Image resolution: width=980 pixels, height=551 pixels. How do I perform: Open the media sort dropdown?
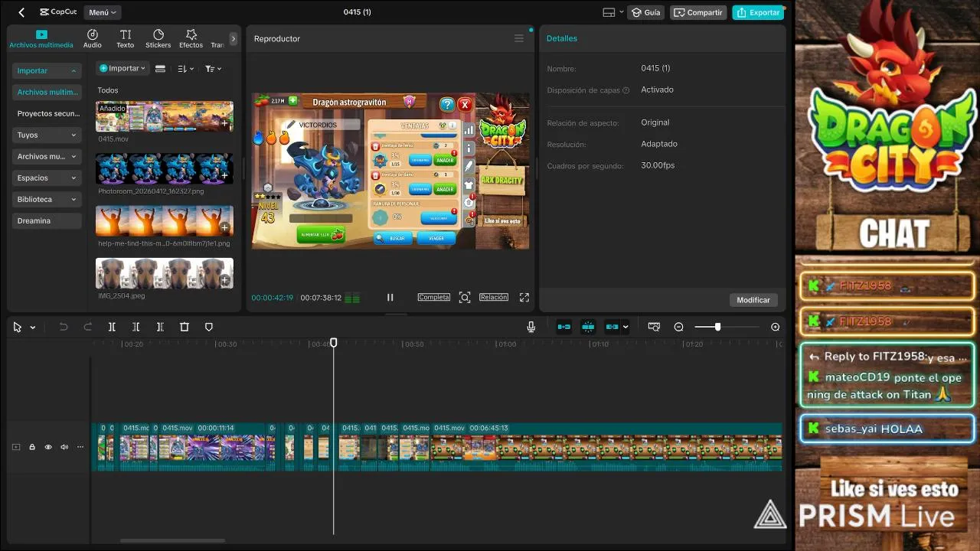pos(185,69)
